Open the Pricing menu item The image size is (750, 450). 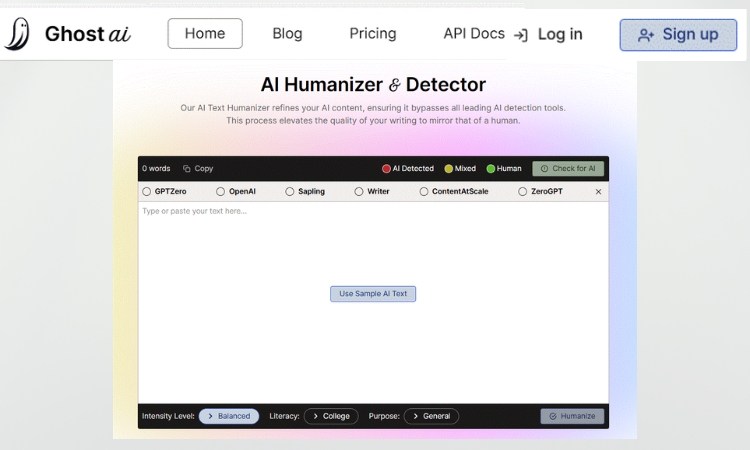coord(372,34)
